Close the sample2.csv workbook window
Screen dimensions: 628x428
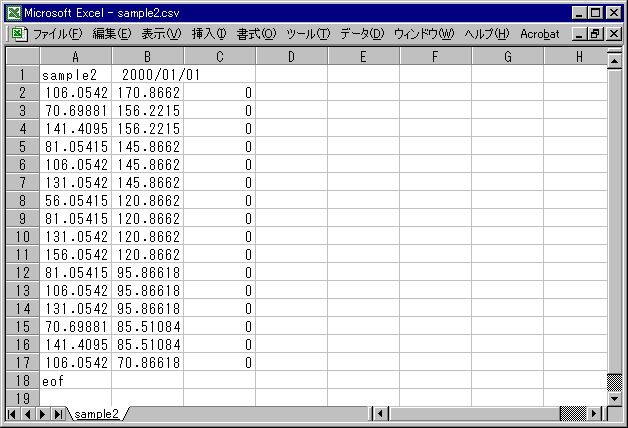point(614,34)
